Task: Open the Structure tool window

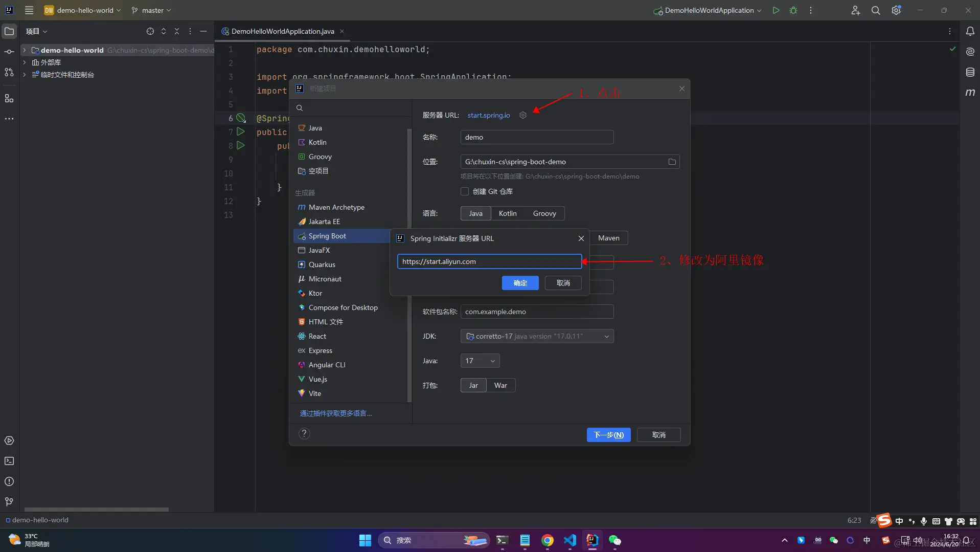Action: (x=9, y=98)
